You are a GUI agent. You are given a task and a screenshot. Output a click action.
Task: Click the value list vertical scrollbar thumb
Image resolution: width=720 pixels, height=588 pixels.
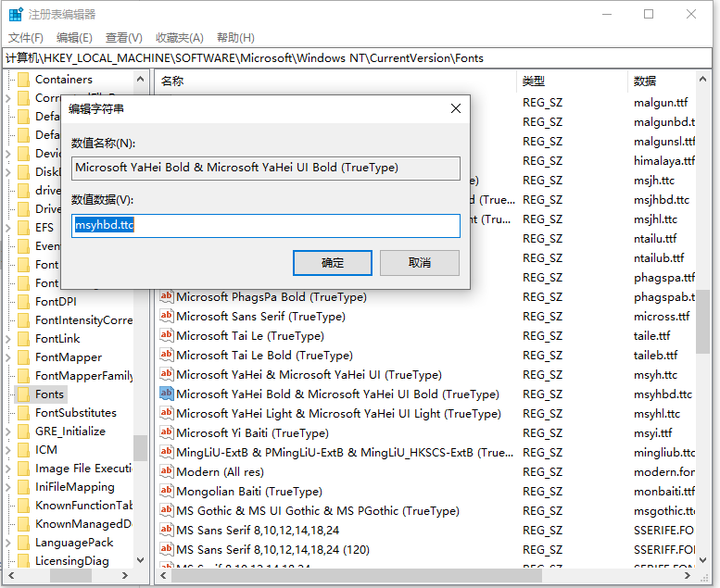click(702, 321)
